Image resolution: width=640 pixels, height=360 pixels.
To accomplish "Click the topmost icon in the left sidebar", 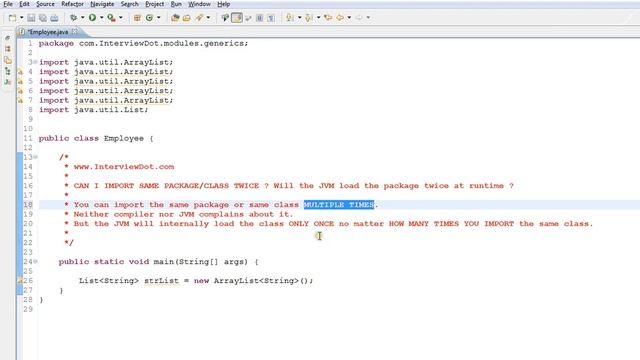I will pyautogui.click(x=7, y=38).
